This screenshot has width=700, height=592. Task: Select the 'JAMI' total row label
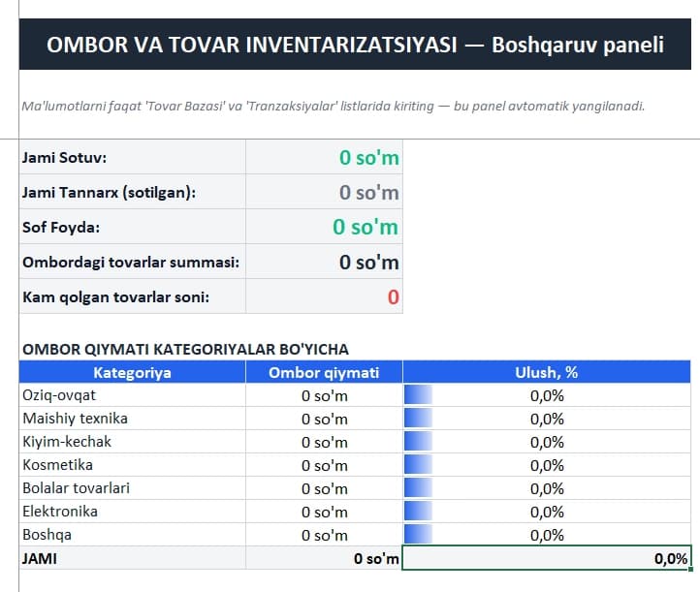(133, 558)
